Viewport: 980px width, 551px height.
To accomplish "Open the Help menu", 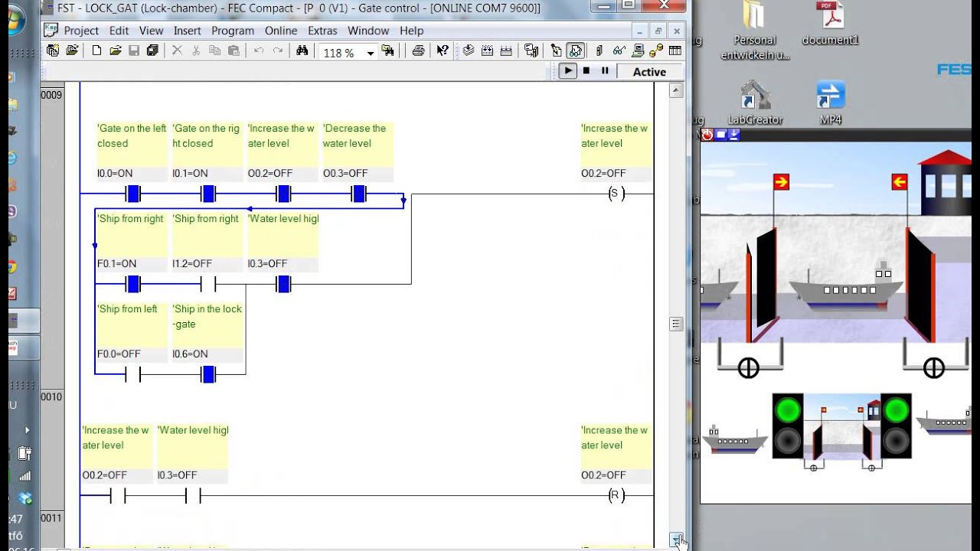I will click(x=411, y=31).
